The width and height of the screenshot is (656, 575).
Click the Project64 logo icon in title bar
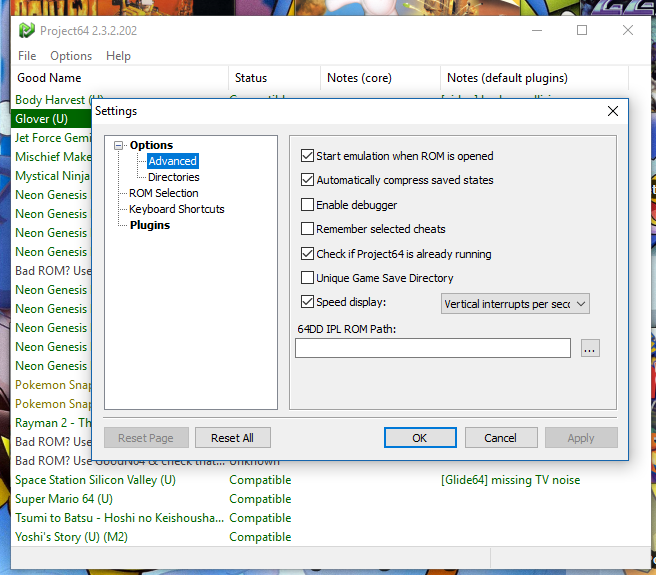[26, 31]
